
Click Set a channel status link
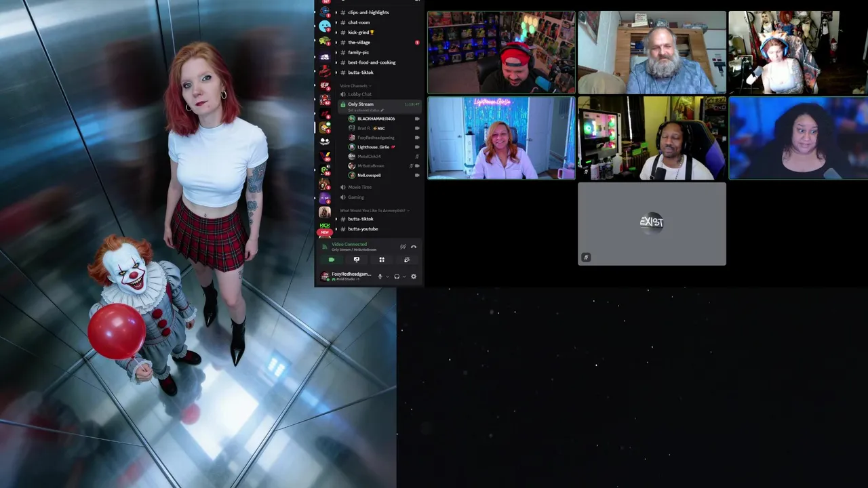(x=366, y=110)
